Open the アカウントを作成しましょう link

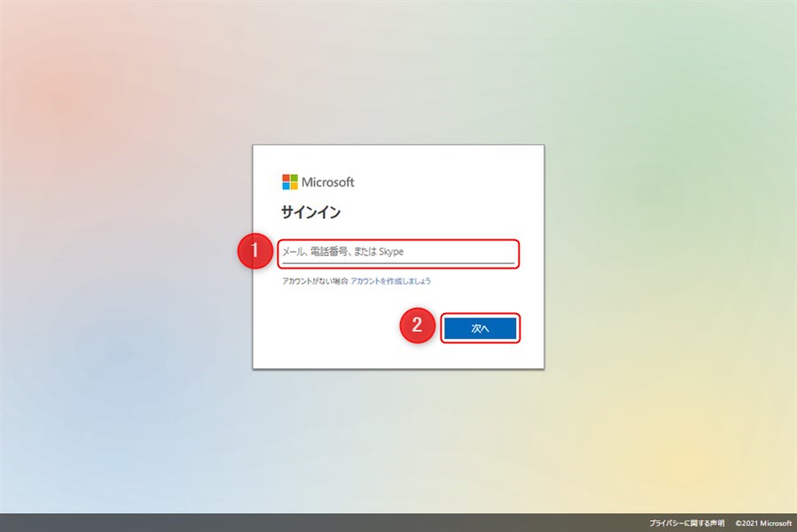coord(391,280)
